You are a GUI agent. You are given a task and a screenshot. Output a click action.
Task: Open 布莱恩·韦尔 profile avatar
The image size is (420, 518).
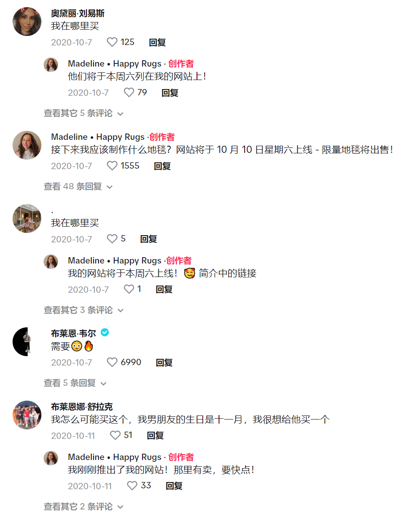point(27,342)
